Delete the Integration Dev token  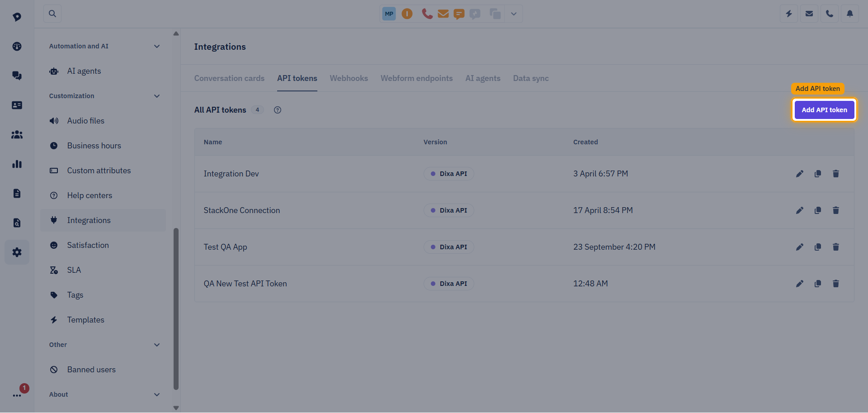click(x=836, y=174)
